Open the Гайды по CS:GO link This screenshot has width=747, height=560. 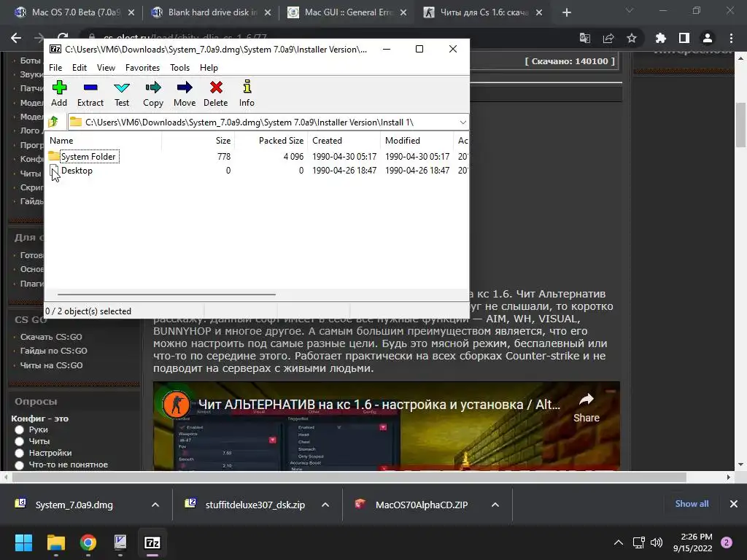53,351
